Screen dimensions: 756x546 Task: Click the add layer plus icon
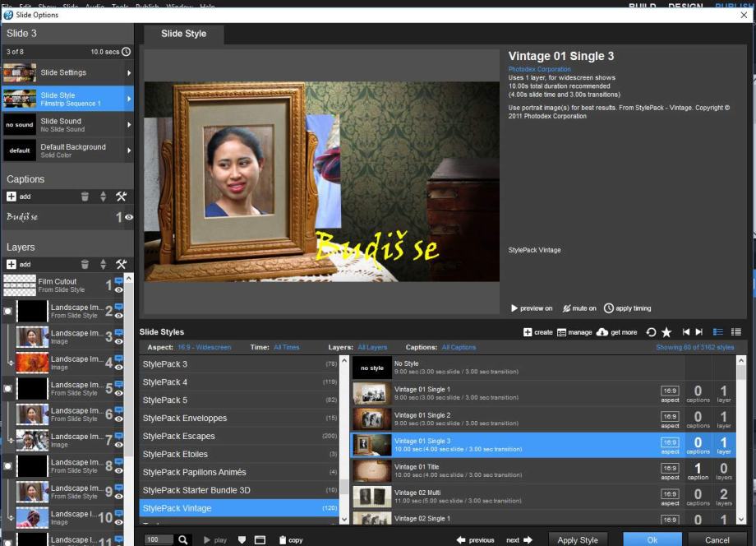coord(12,264)
